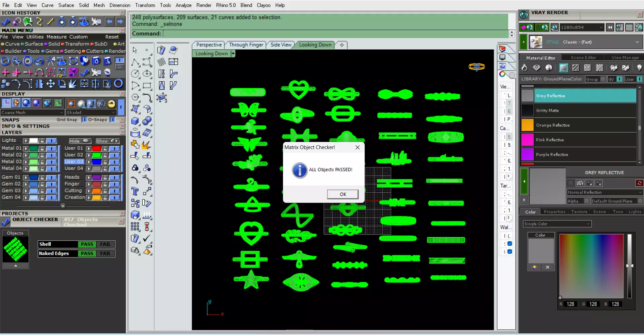
Task: Switch to the Perspective viewport tab
Action: (x=209, y=45)
